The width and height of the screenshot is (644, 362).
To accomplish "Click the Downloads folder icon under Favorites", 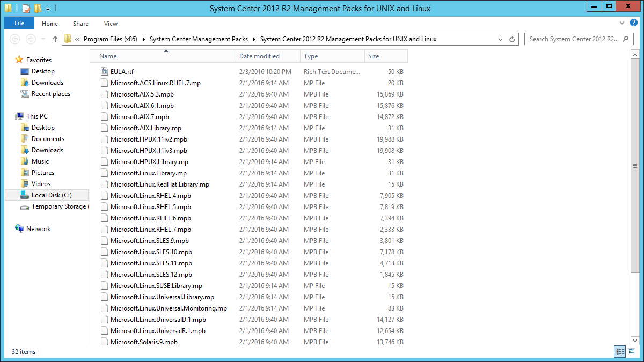I will coord(25,82).
